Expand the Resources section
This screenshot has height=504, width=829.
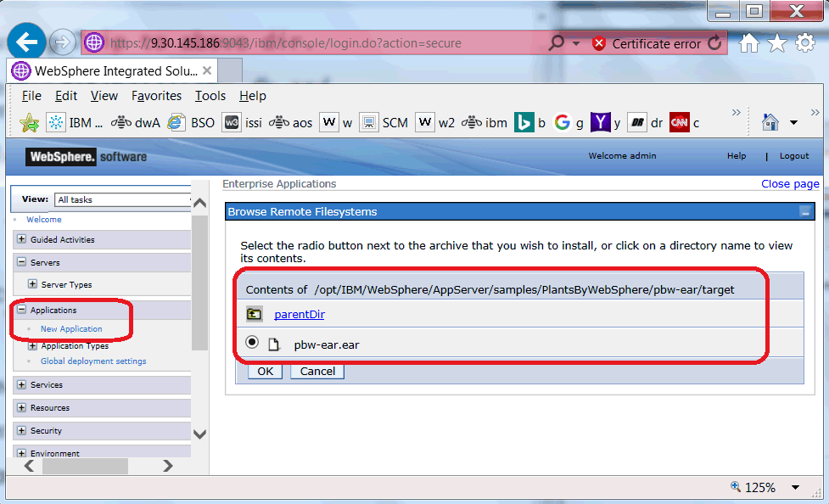(x=22, y=407)
